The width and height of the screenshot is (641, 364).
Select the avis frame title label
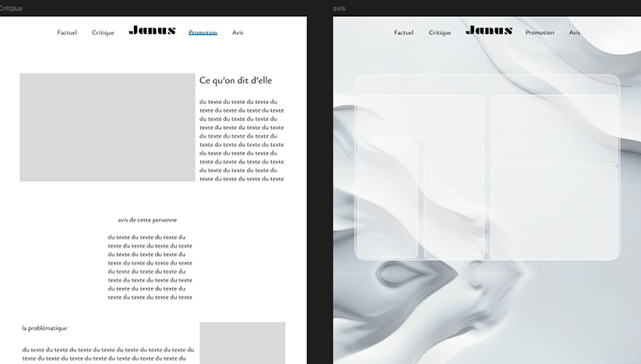(x=338, y=8)
